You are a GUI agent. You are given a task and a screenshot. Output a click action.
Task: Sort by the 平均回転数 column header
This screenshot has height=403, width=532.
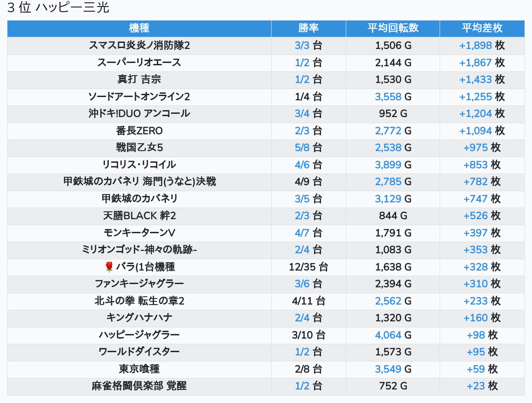[393, 28]
